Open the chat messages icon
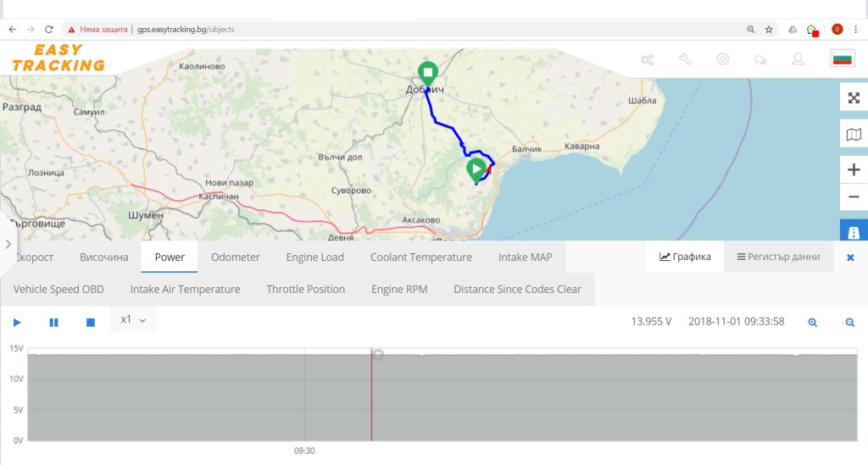Screen dimensions: 868x465 (x=760, y=59)
